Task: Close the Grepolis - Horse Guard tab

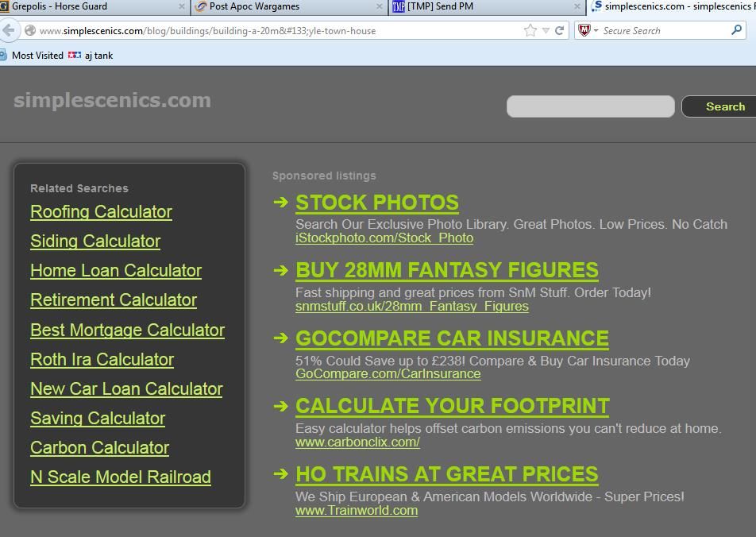Action: (x=181, y=6)
